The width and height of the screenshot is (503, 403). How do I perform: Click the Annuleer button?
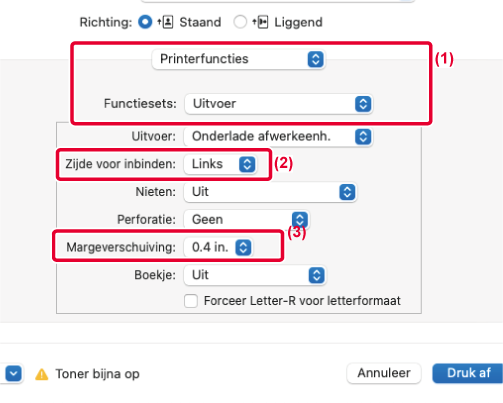(384, 373)
